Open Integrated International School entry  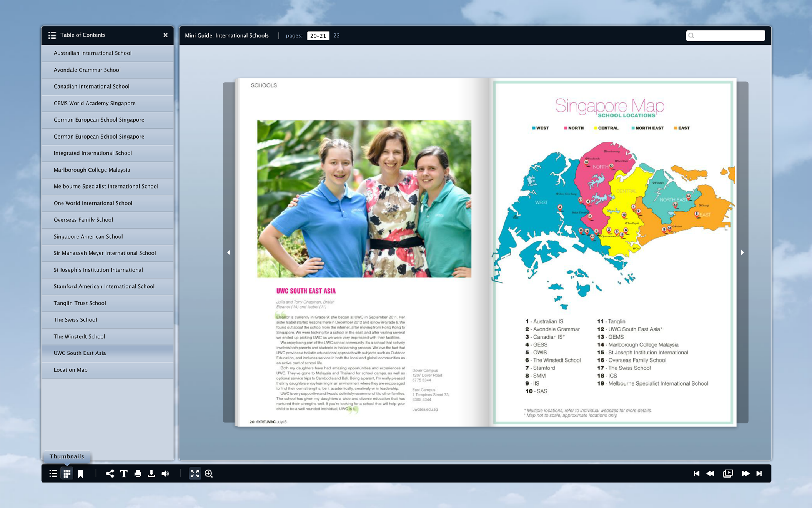click(108, 153)
